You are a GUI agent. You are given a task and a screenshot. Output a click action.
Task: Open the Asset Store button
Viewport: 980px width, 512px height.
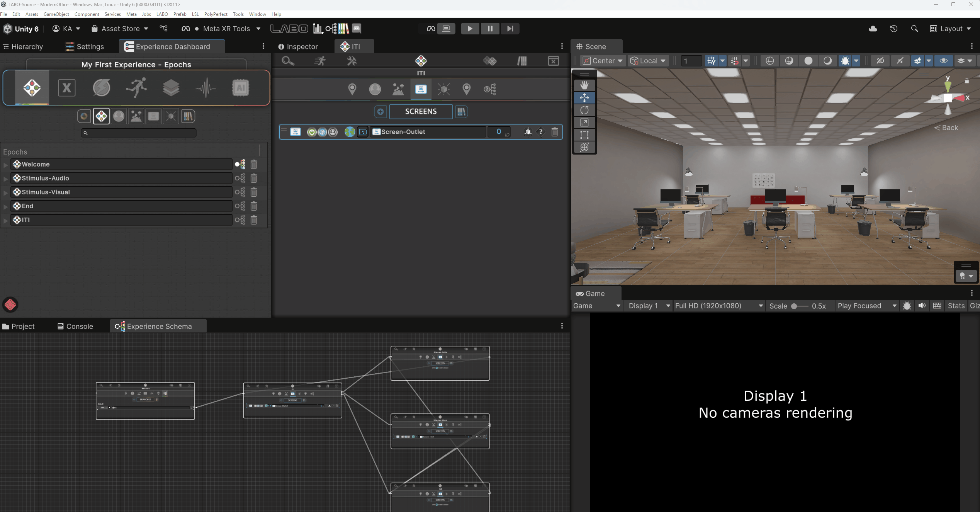(x=120, y=29)
